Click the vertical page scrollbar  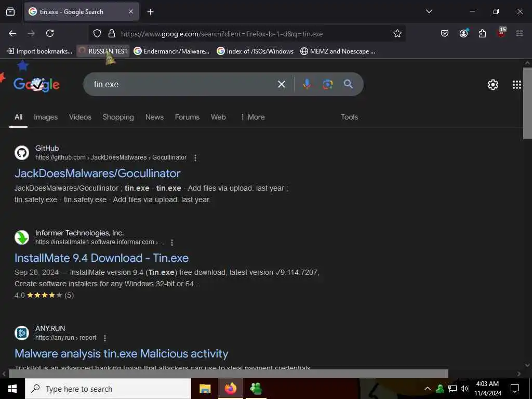pos(527,103)
